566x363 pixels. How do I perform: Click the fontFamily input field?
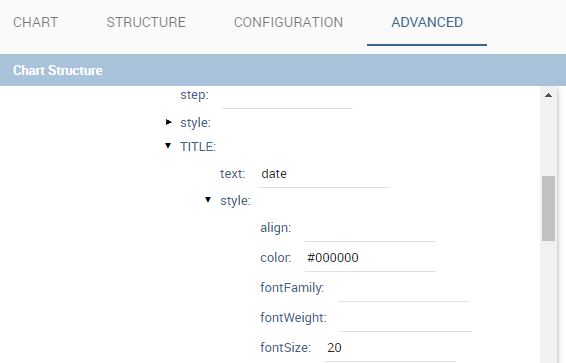tap(403, 290)
